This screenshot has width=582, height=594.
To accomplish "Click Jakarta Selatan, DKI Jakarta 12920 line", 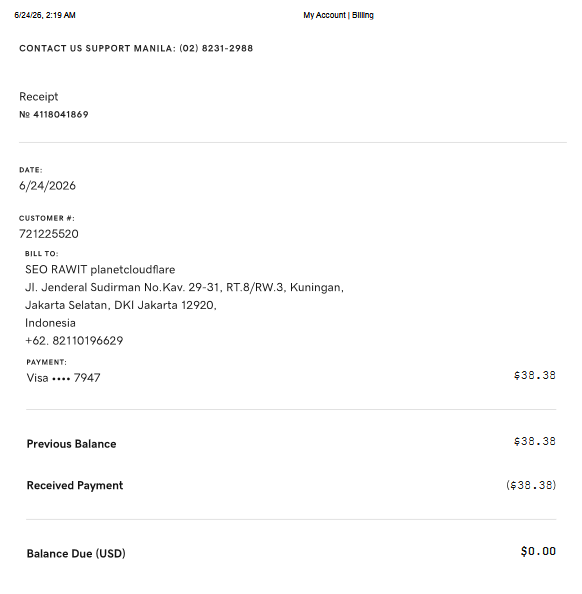I will pos(120,305).
